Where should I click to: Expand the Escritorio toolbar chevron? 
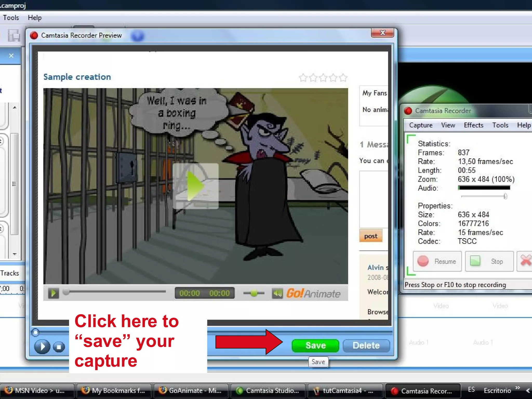(518, 388)
